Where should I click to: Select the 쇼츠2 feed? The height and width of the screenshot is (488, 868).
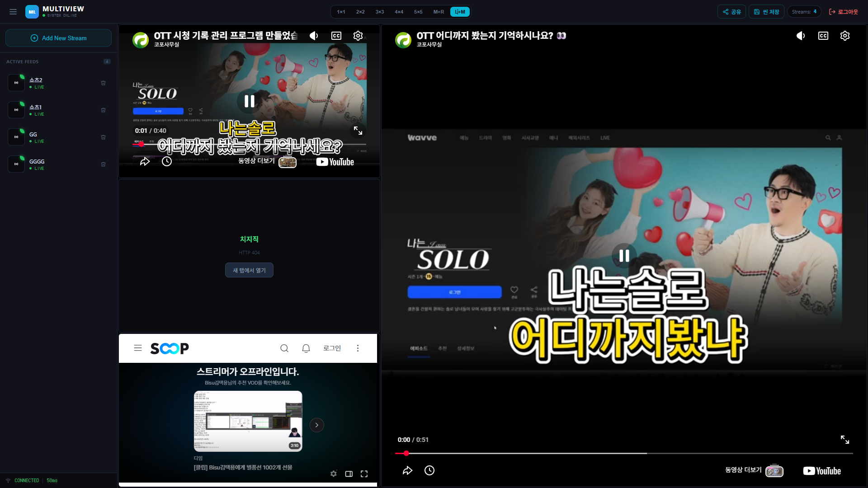(59, 83)
